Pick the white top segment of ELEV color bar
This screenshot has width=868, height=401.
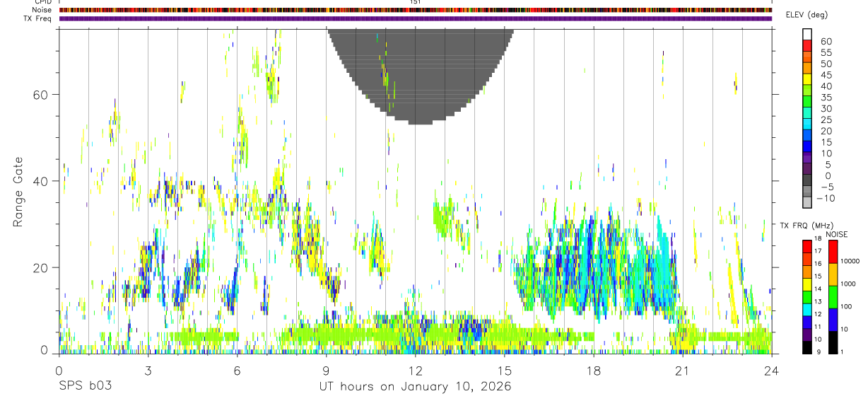807,34
